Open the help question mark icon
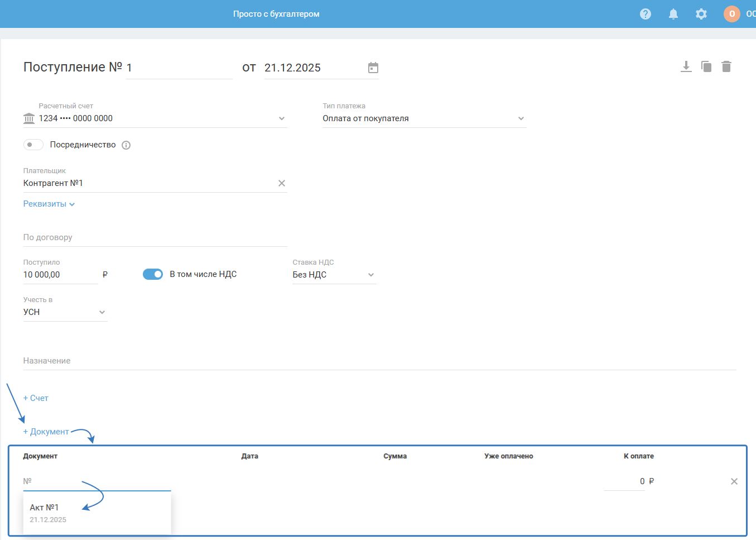Viewport: 756px width, 540px height. point(646,14)
